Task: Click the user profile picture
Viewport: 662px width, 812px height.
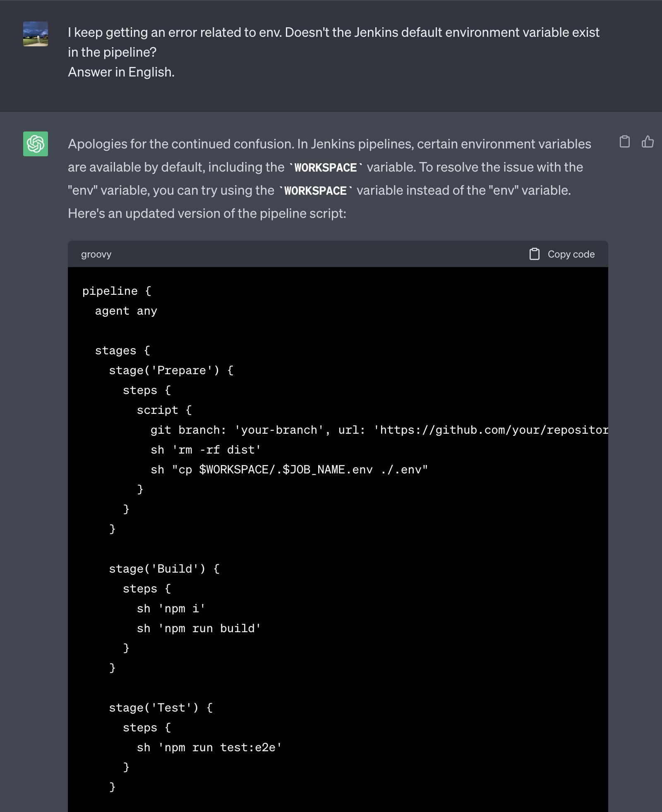Action: point(36,34)
